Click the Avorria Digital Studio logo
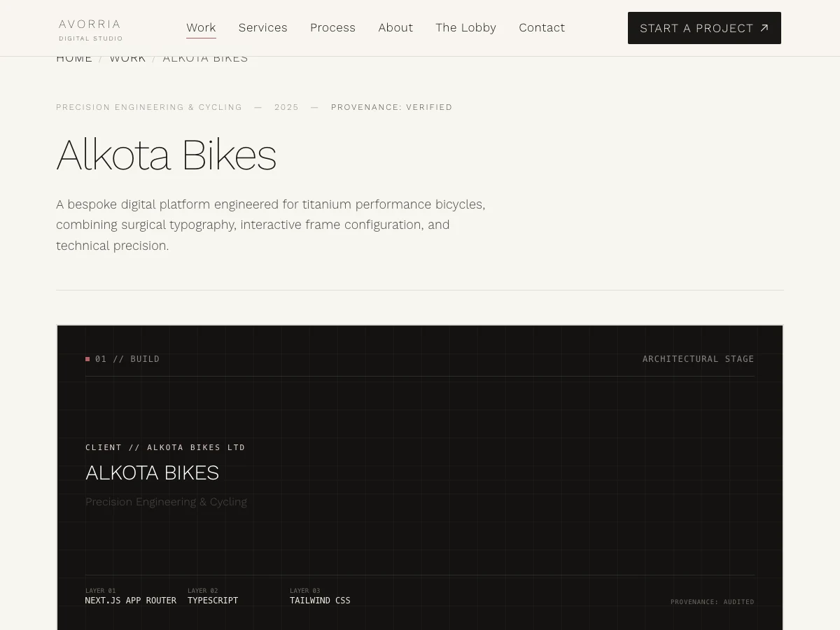This screenshot has height=630, width=840. tap(90, 29)
